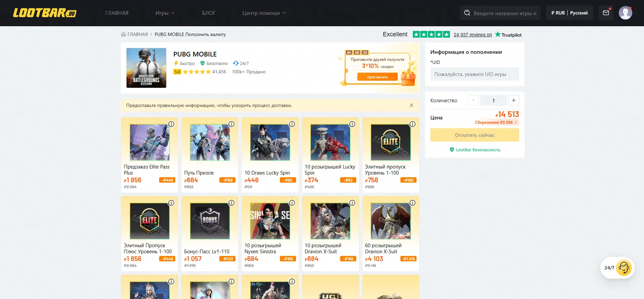Expand the Сбережения ₽2 559 savings details

click(496, 122)
